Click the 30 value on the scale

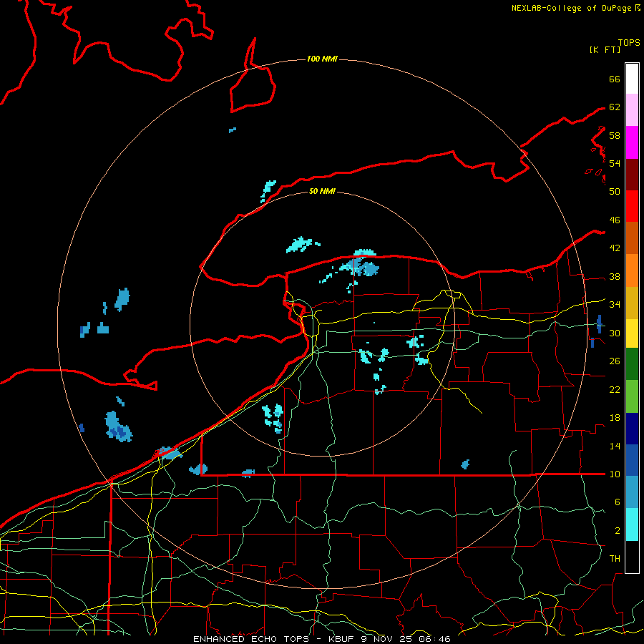coord(615,333)
